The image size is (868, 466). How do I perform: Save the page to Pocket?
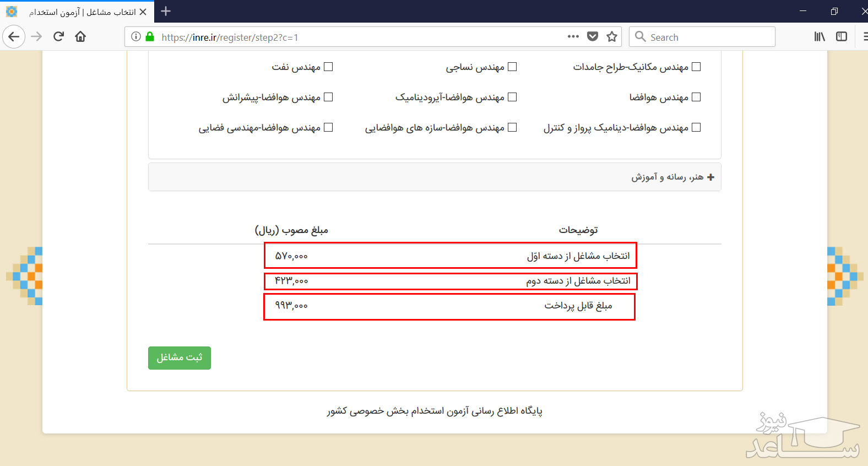[x=593, y=37]
